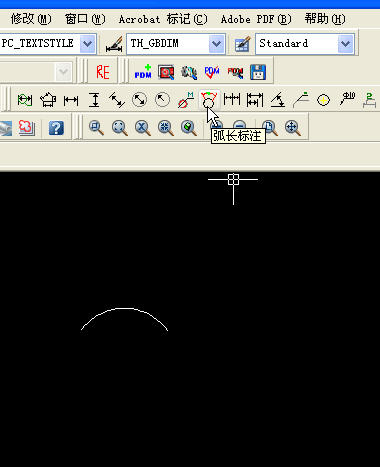Select the zoom window magnifier icon
The image size is (380, 467).
tap(96, 128)
